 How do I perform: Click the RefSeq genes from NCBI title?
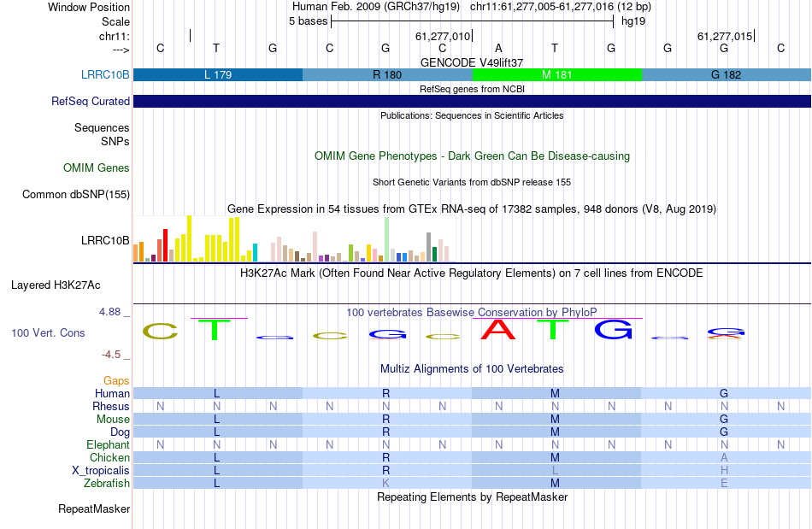(x=472, y=89)
